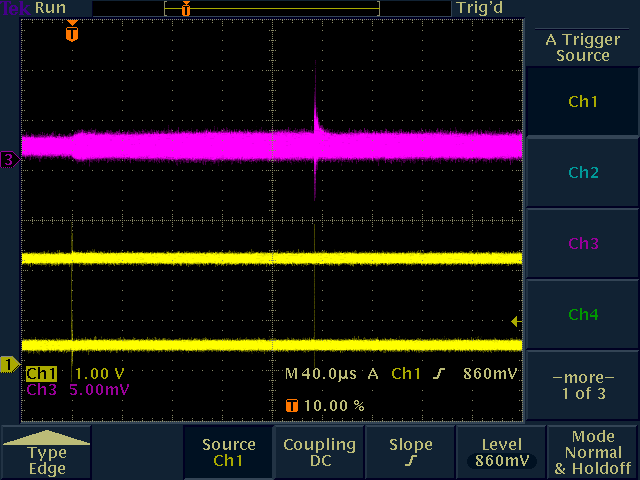Expand the -more- 1 of 3 option
Screen dimensions: 640x480
(x=582, y=385)
